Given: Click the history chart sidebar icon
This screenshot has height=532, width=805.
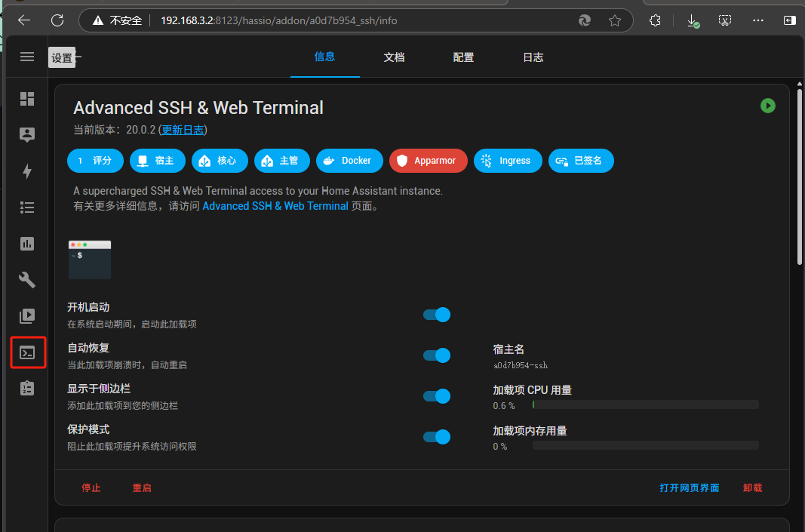Looking at the screenshot, I should [x=27, y=244].
